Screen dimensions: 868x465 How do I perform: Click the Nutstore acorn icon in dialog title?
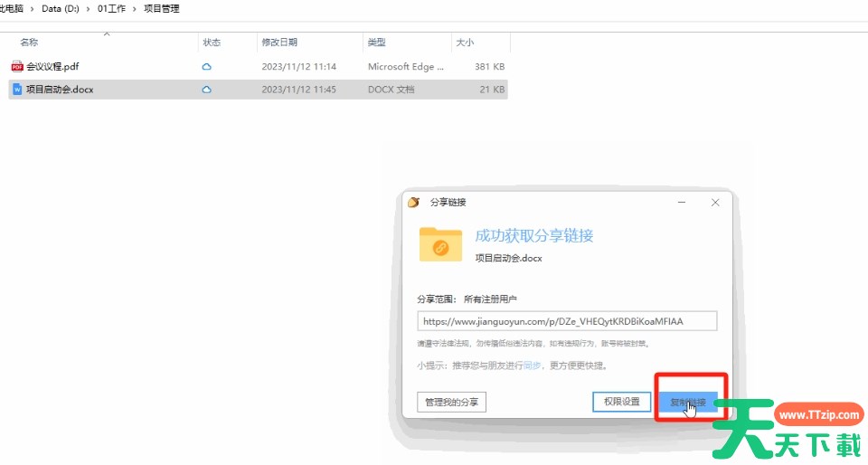(413, 202)
